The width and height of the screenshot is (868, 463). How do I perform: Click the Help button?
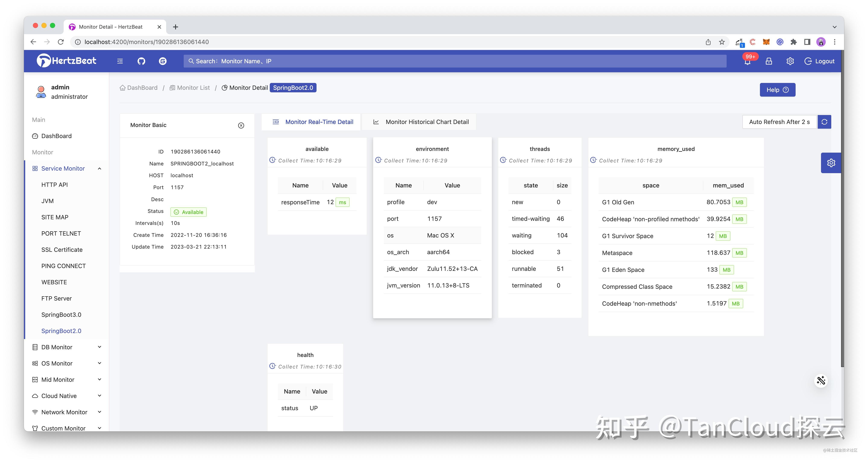pos(777,90)
